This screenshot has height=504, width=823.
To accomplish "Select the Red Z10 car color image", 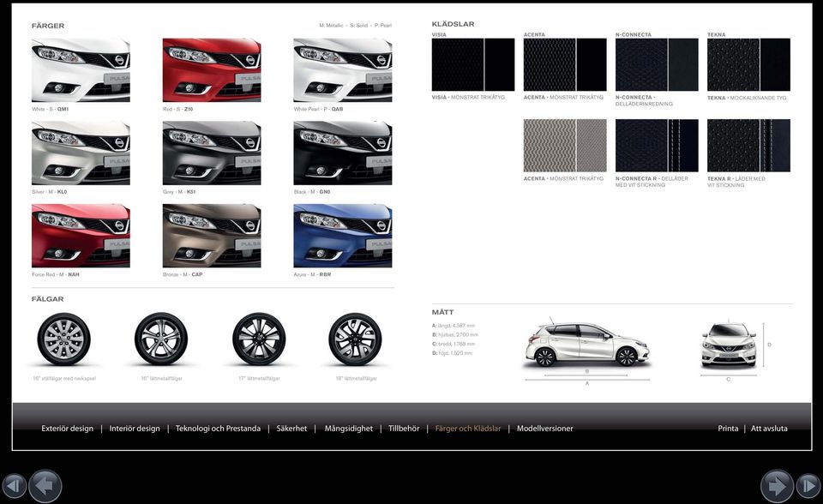I will [x=212, y=69].
